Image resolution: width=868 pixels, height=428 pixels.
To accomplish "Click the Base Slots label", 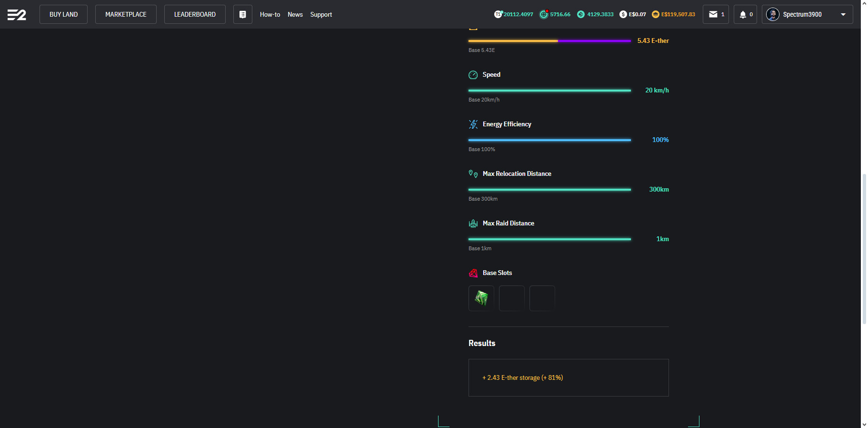I will click(497, 273).
